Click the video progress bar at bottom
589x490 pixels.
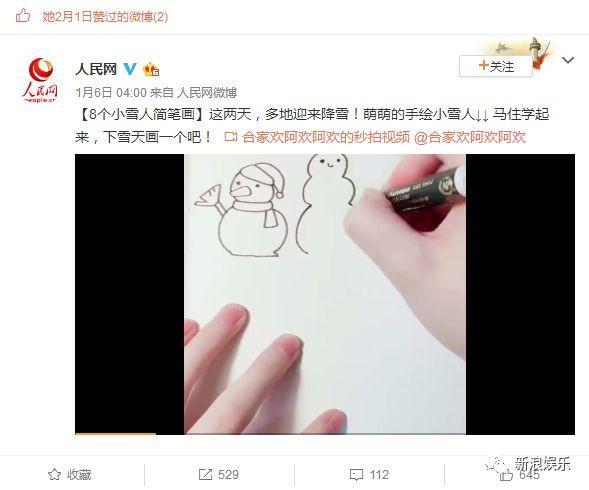pos(325,434)
